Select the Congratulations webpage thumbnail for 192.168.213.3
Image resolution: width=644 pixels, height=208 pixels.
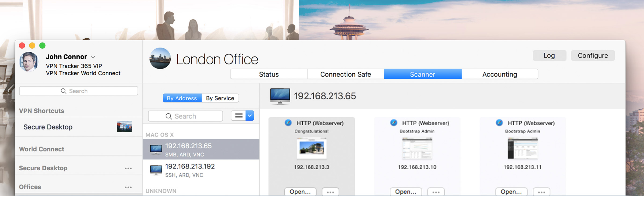[312, 148]
